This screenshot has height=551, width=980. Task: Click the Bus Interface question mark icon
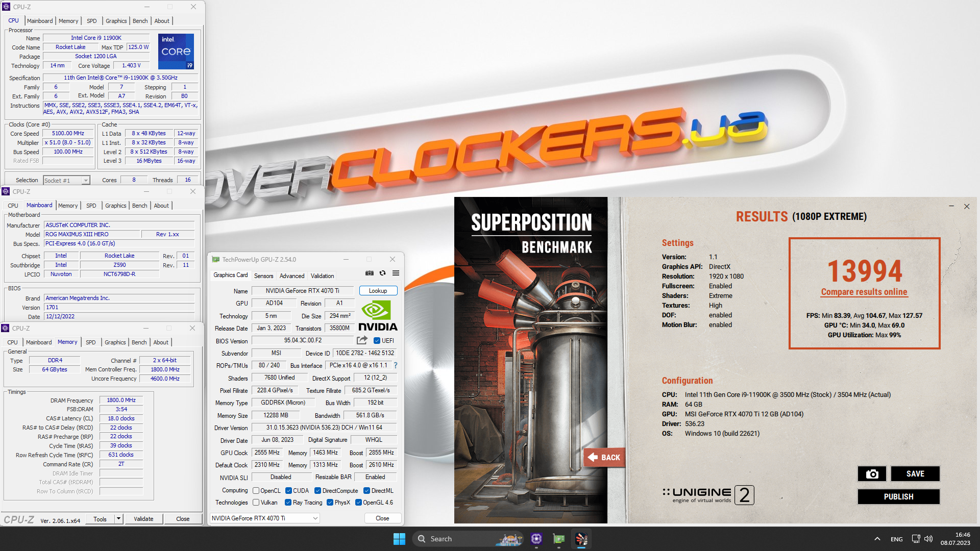pos(395,365)
